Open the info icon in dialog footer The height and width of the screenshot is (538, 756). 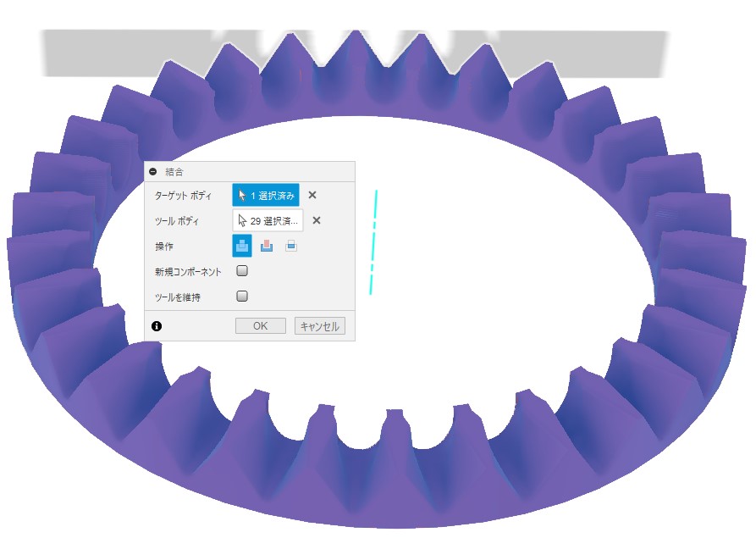[x=157, y=326]
